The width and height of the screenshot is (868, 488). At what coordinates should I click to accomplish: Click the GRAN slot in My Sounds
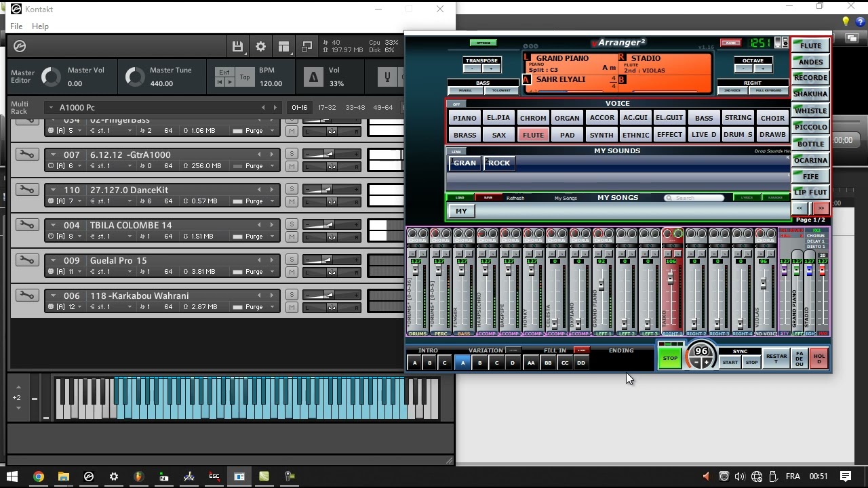click(465, 163)
